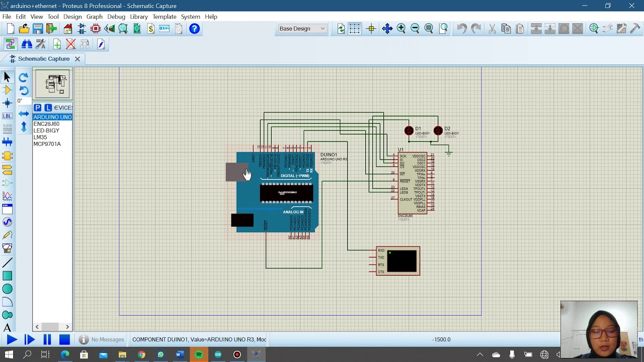This screenshot has height=362, width=644.
Task: Click Zoom In magnifier icon
Action: [x=401, y=29]
